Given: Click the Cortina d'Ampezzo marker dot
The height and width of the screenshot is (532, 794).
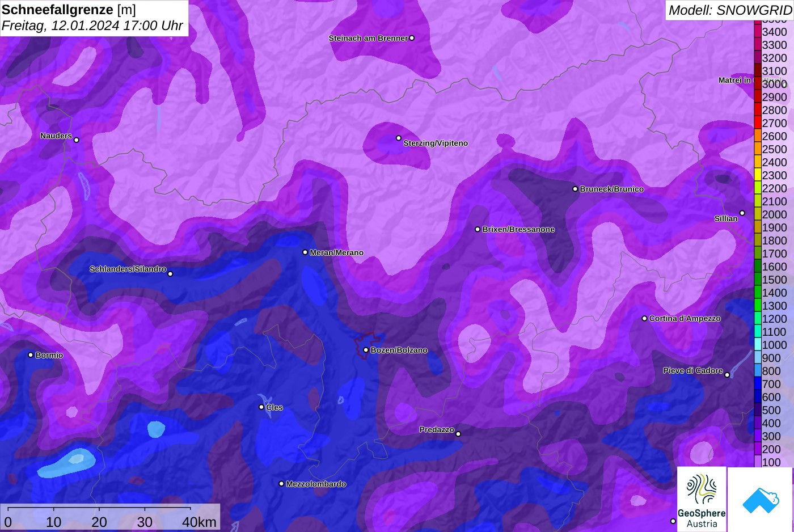Looking at the screenshot, I should (x=644, y=318).
